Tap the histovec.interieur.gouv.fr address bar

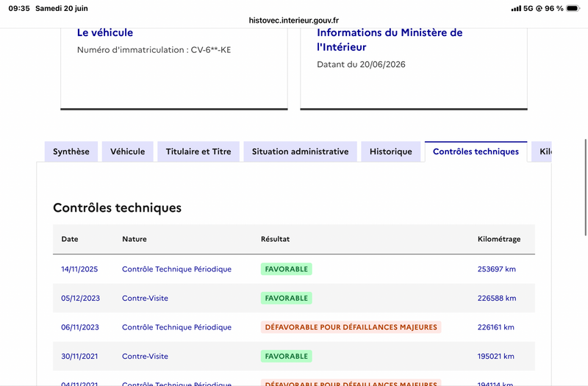coord(293,21)
